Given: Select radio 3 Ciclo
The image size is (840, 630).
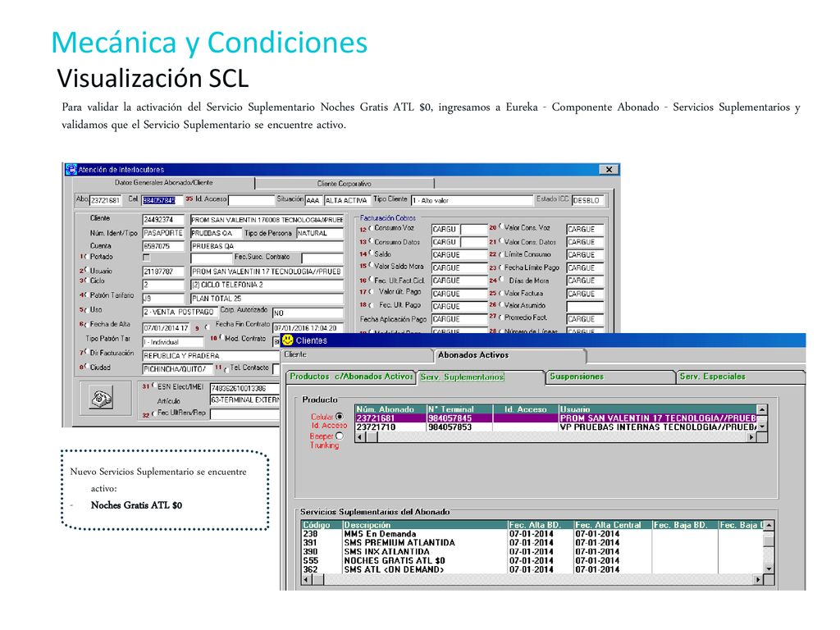Looking at the screenshot, I should 85,281.
